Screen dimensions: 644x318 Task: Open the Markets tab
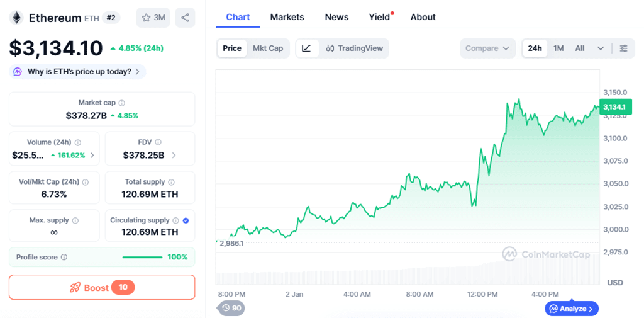tap(287, 17)
